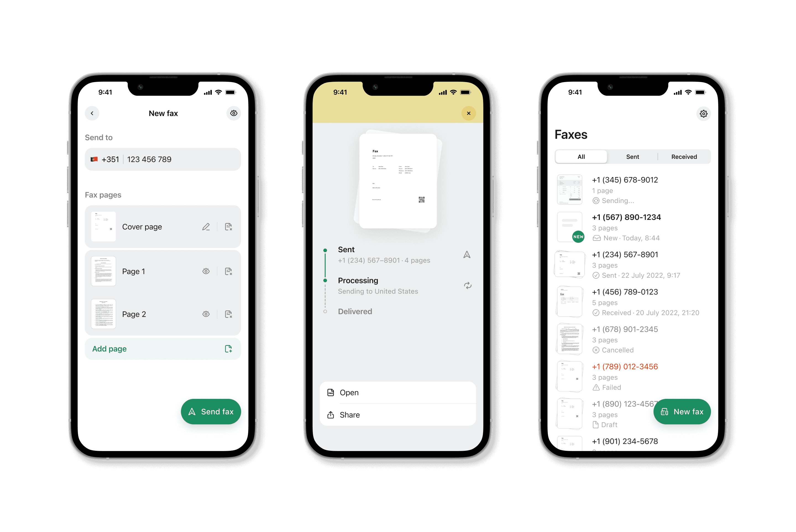Tap the Add page scan icon
The image size is (796, 532).
pyautogui.click(x=228, y=349)
